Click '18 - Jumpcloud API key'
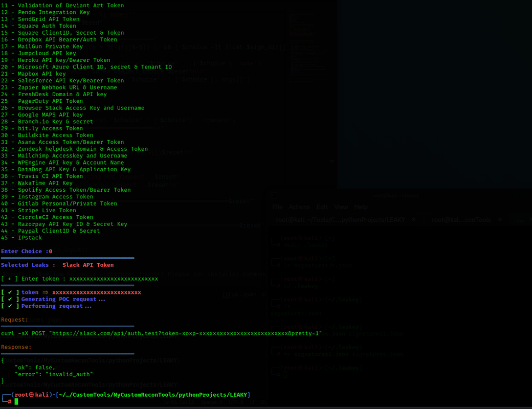This screenshot has height=409, width=532. (38, 53)
